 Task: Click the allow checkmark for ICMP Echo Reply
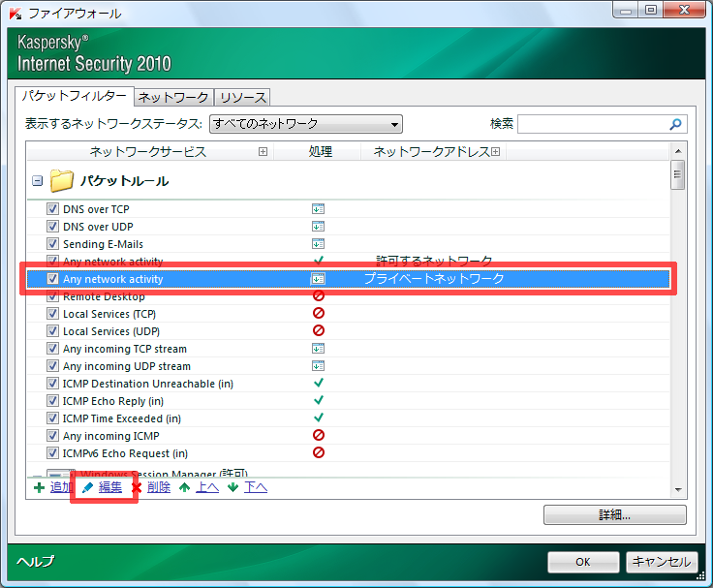(319, 401)
